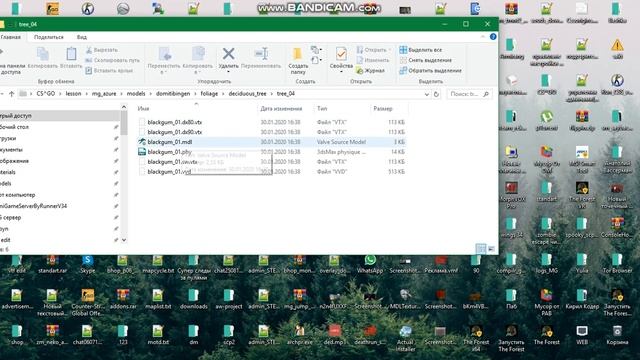This screenshot has width=640, height=360.
Task: Click Изменить edit button in ribbon
Action: (x=373, y=60)
